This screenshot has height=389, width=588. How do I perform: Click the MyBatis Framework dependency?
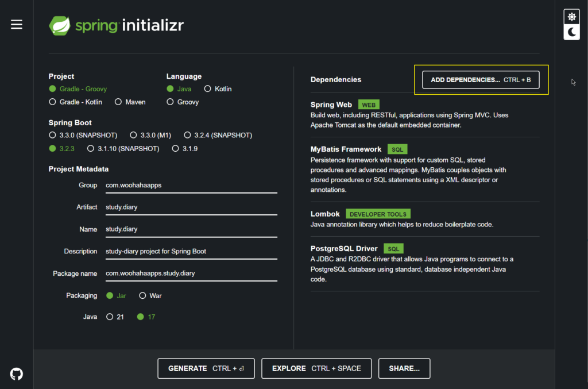pos(425,169)
